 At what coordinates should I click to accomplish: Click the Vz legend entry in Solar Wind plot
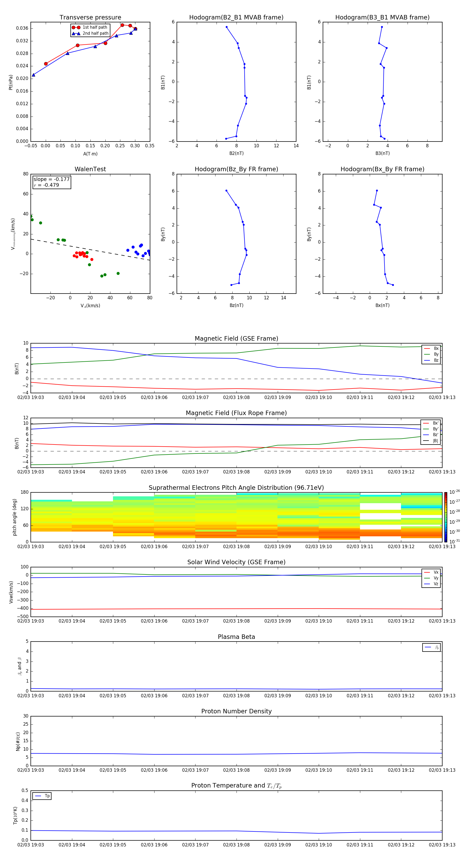[431, 584]
